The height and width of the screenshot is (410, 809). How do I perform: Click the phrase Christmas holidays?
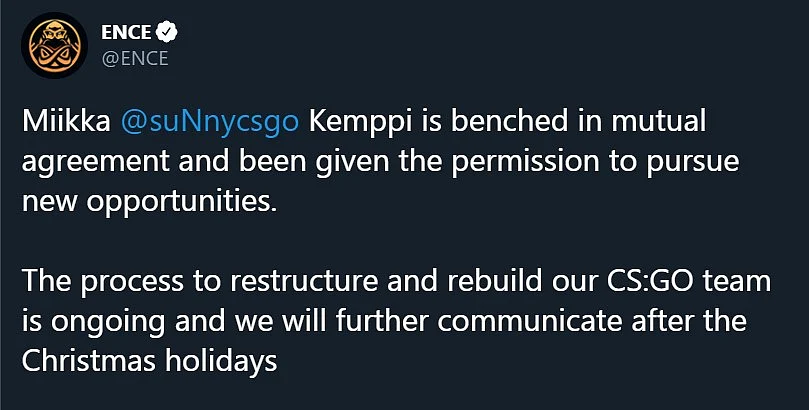click(149, 362)
